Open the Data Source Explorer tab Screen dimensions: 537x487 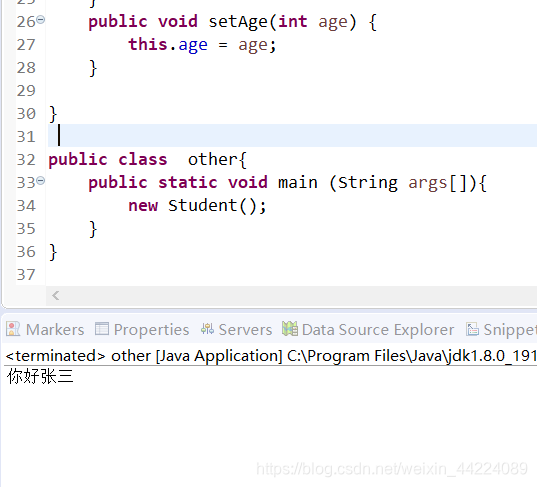(368, 330)
